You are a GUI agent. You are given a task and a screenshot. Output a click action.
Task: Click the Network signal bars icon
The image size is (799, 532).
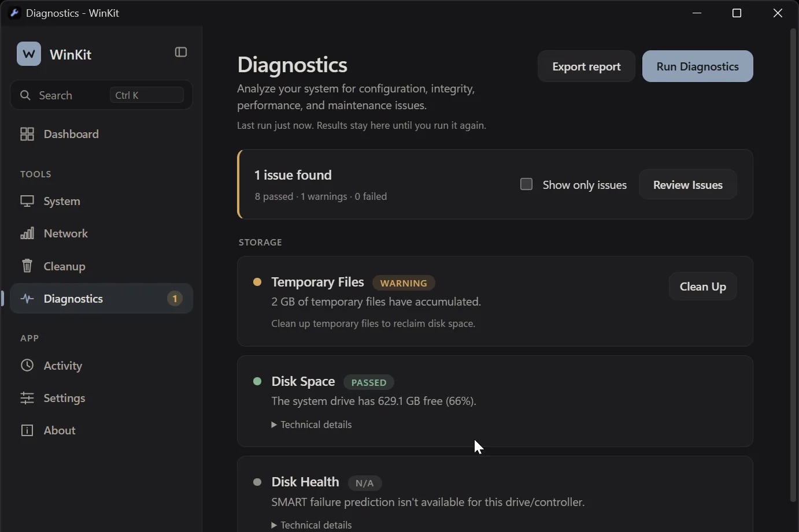click(x=27, y=233)
